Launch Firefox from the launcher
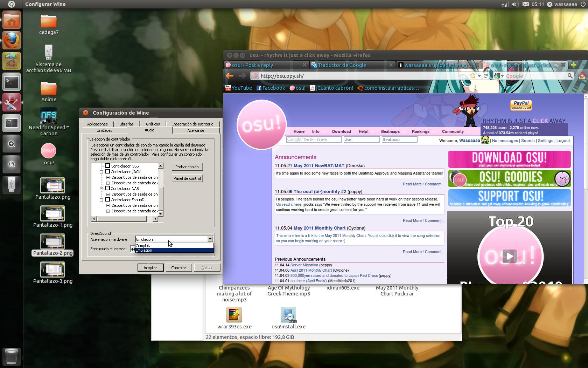Viewport: 588px width, 368px height. click(11, 40)
